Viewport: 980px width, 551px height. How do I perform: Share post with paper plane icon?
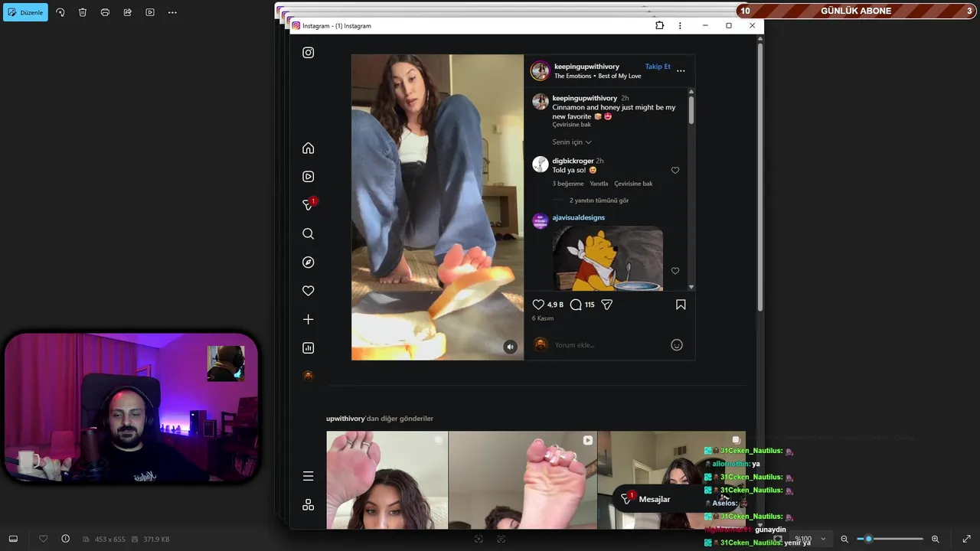606,305
